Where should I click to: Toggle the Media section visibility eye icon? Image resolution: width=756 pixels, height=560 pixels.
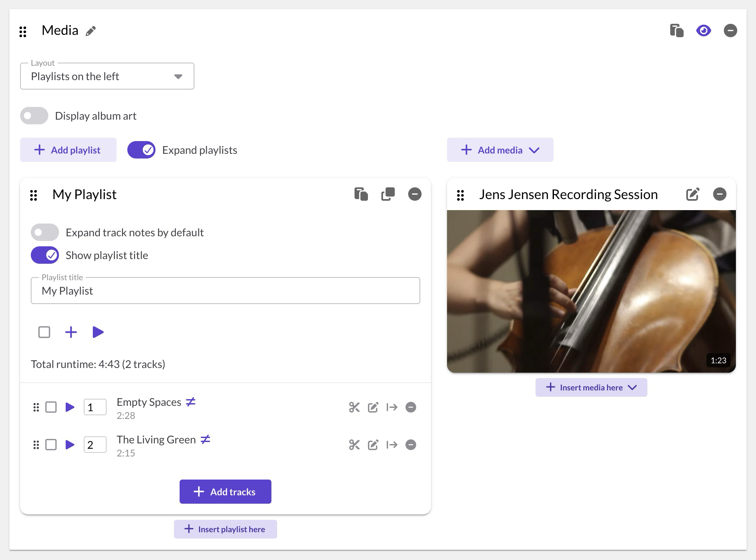coord(703,30)
